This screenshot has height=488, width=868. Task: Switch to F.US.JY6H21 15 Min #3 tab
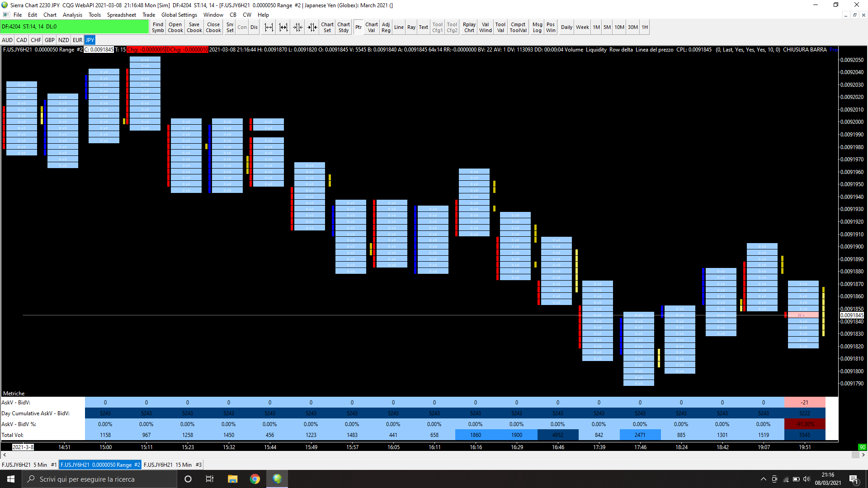172,465
